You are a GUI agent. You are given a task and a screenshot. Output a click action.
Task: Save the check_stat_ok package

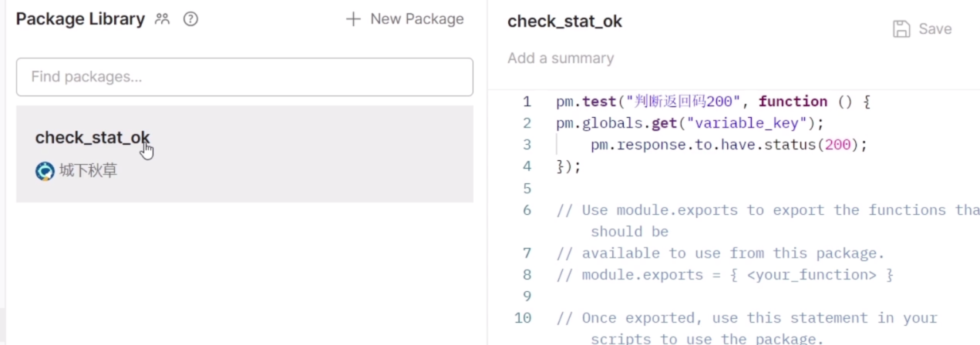point(922,29)
